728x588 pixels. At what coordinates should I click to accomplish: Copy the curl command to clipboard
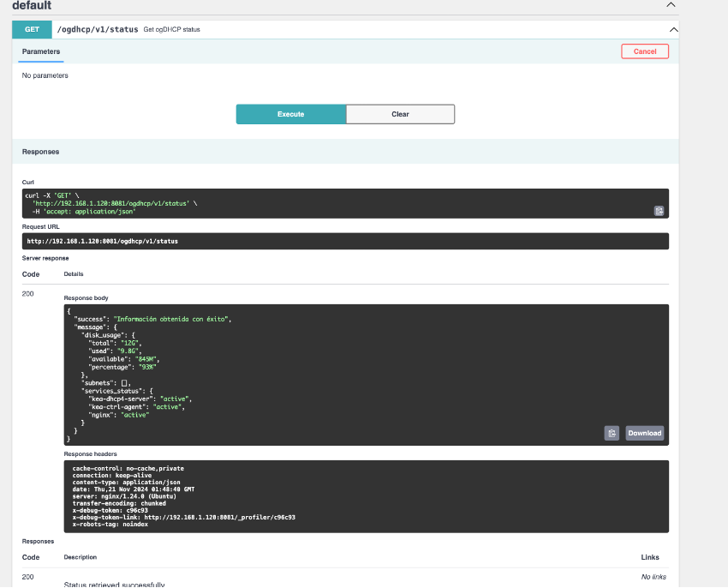(659, 210)
